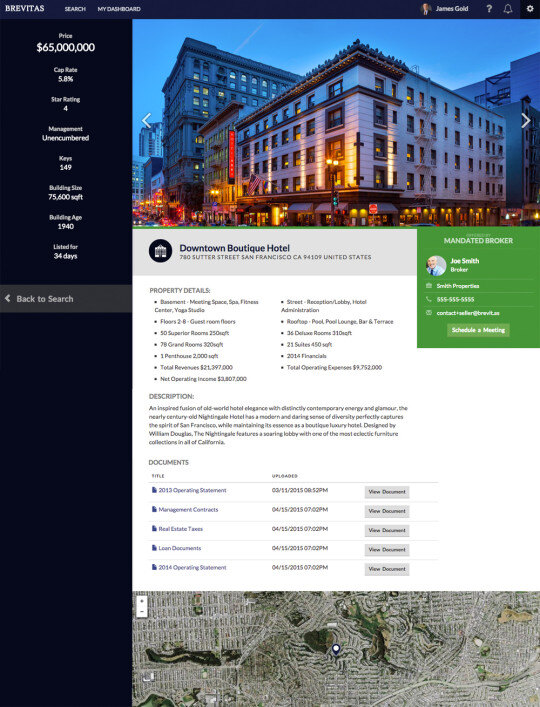Click the Smith Properties company icon

(x=429, y=286)
